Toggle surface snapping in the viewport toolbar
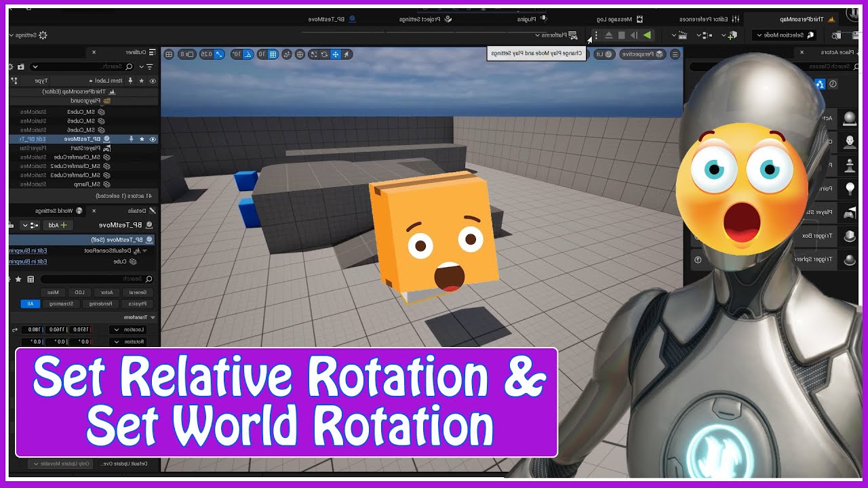The width and height of the screenshot is (868, 488). pos(287,54)
